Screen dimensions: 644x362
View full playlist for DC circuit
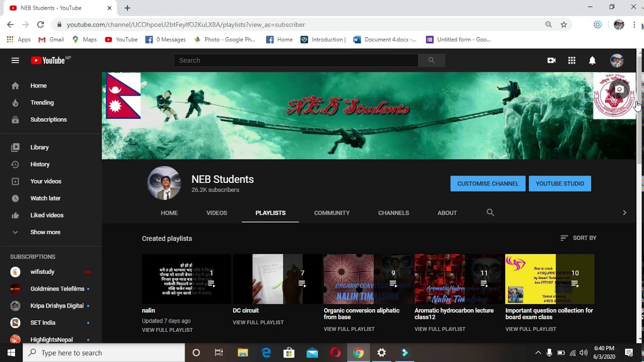258,322
